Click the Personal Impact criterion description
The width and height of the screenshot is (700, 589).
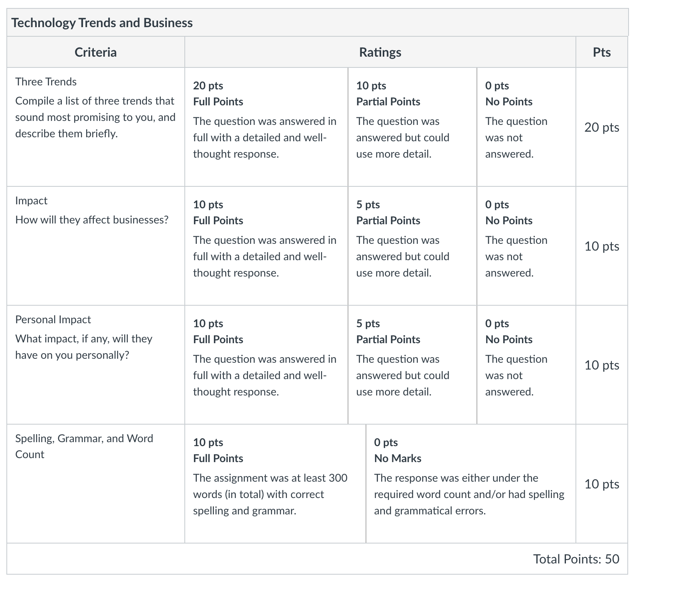point(84,347)
